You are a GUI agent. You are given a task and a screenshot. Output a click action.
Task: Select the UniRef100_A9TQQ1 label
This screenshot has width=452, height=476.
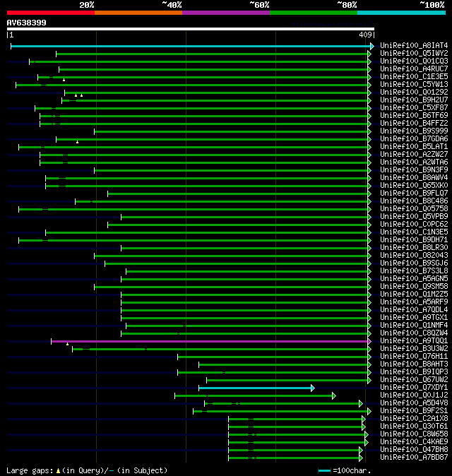pos(414,341)
